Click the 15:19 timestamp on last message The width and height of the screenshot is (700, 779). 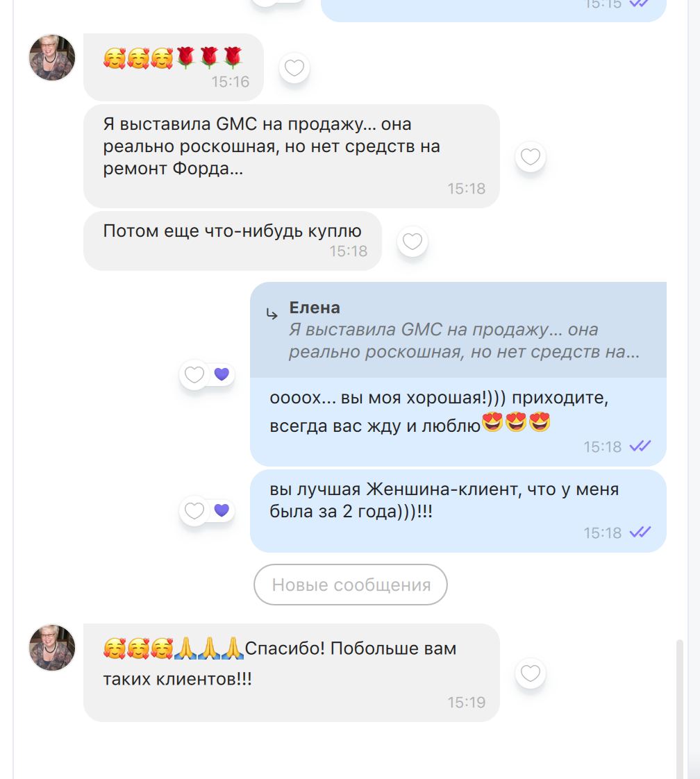point(466,702)
